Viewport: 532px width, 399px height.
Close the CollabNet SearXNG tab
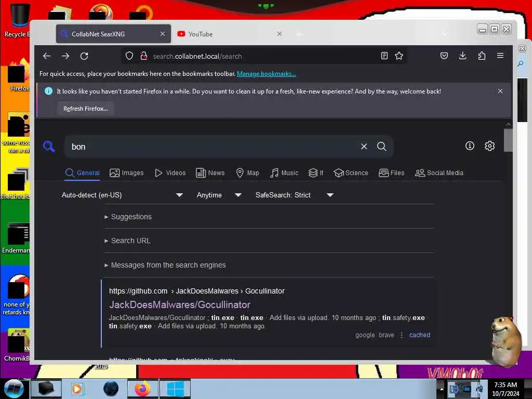click(x=163, y=34)
